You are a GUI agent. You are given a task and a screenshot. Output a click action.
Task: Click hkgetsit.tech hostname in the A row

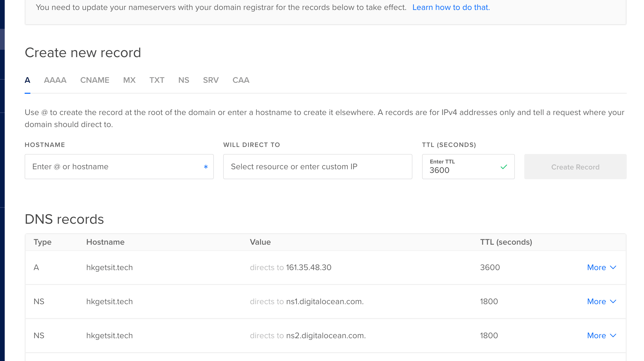click(x=110, y=267)
